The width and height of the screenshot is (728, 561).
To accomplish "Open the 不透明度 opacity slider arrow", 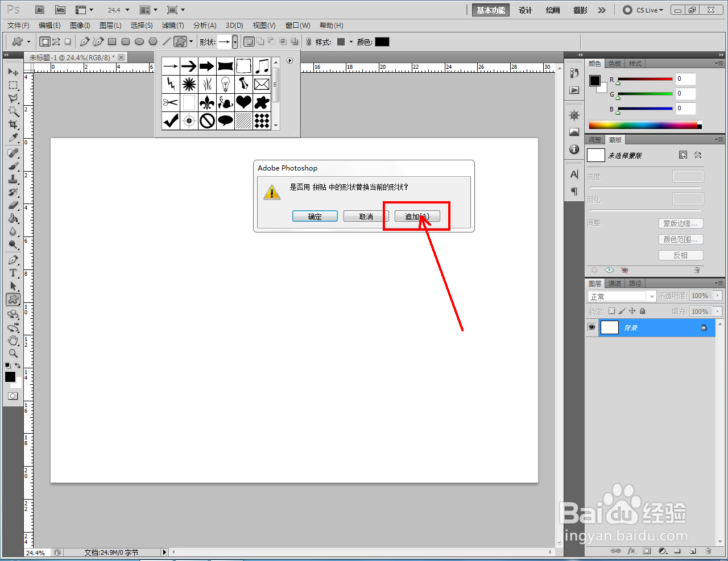I will tap(718, 296).
